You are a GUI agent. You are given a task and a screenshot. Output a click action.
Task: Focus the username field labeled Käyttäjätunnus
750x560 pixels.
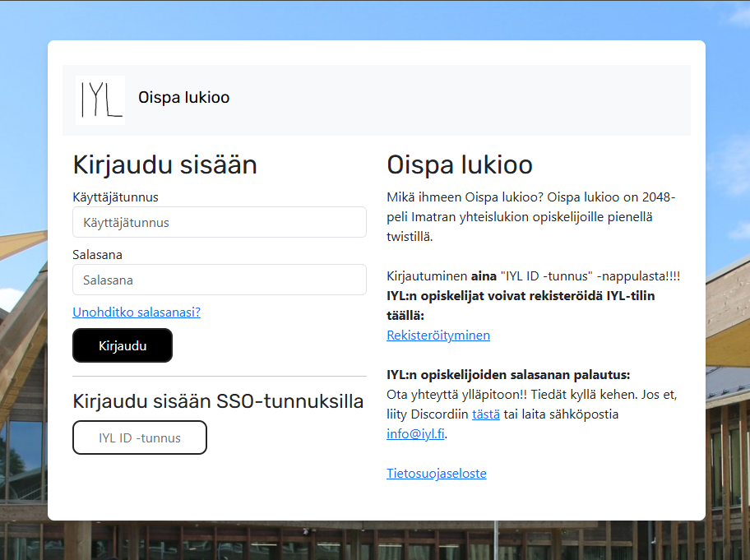(x=219, y=222)
